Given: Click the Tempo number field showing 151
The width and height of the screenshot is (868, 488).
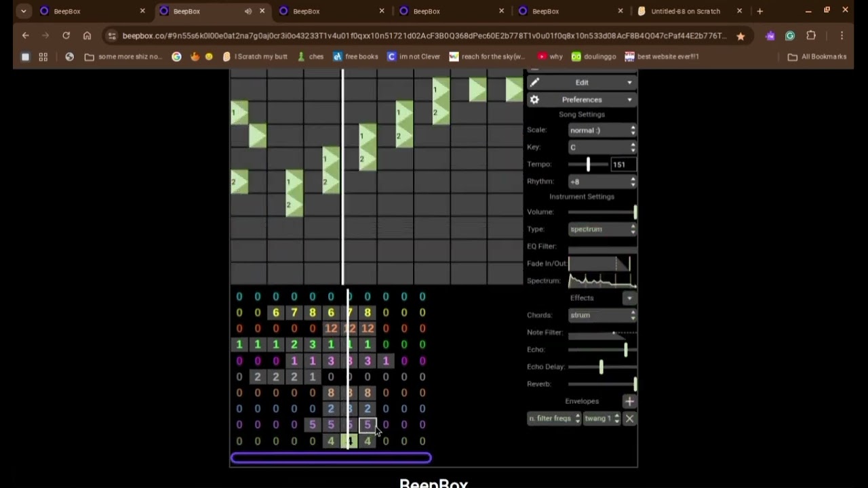Looking at the screenshot, I should click(x=623, y=164).
